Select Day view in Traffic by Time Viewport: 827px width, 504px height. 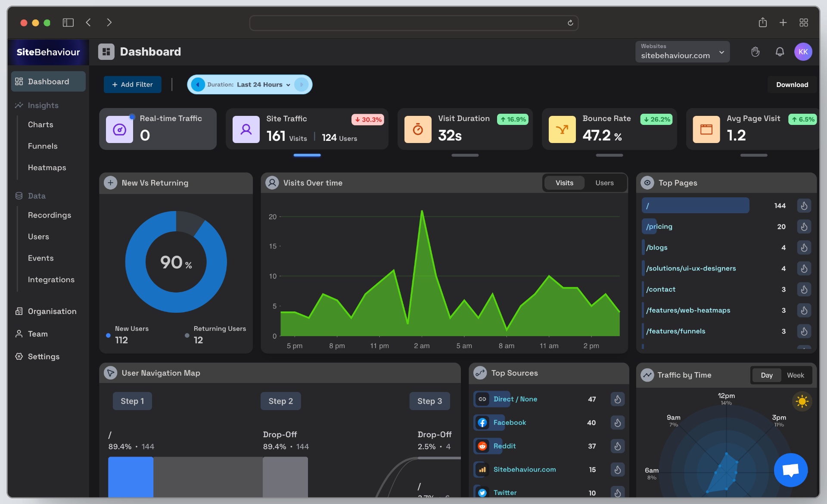[x=767, y=375]
